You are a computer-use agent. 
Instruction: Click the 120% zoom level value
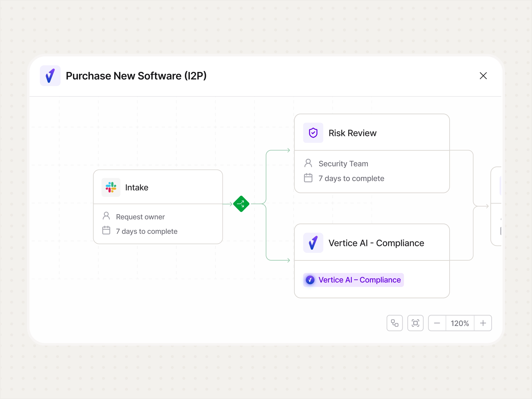coord(460,323)
